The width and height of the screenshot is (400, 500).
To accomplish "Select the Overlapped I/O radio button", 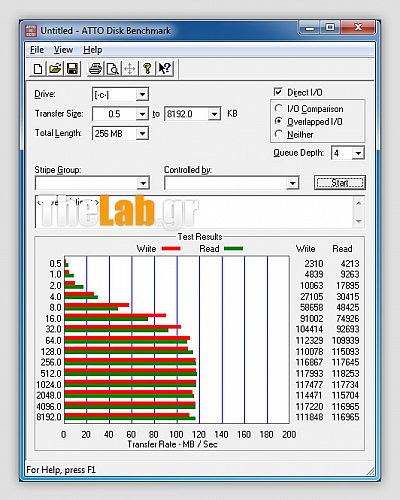I will (279, 121).
